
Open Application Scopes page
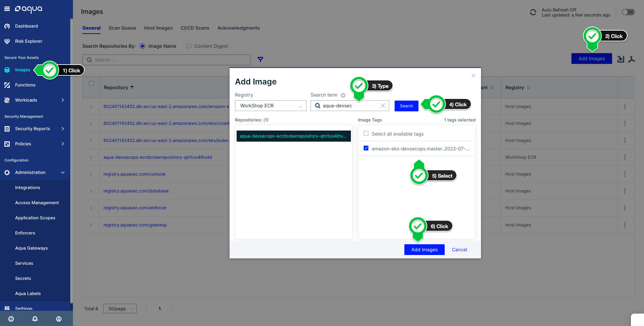[x=35, y=218]
